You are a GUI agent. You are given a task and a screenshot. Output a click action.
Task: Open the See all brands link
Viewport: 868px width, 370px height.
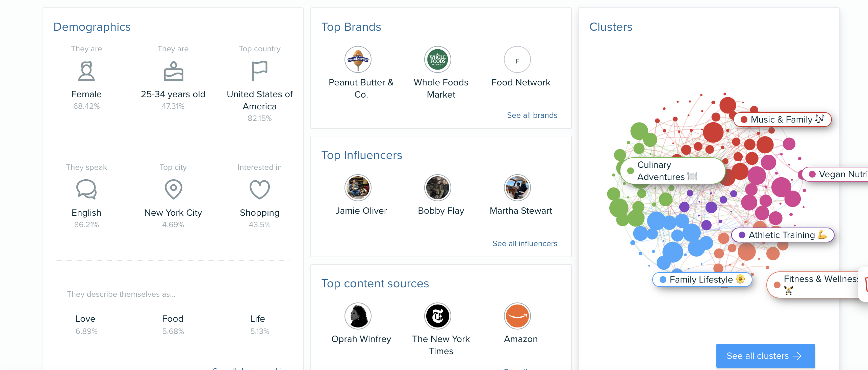click(532, 115)
